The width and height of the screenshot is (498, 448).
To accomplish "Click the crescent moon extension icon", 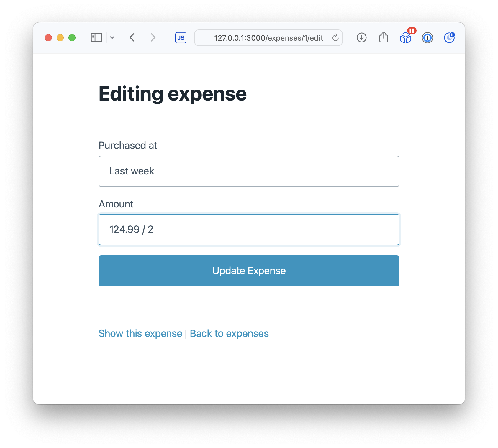I will click(x=449, y=38).
